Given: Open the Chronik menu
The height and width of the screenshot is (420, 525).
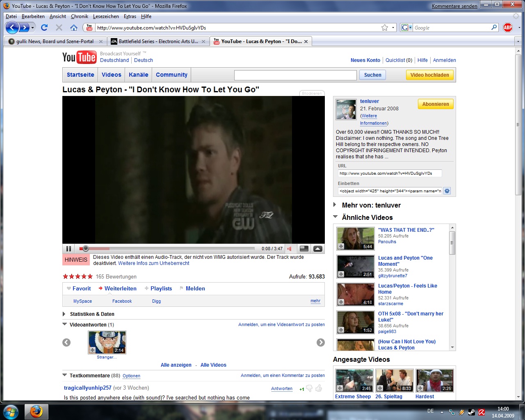Looking at the screenshot, I should pyautogui.click(x=80, y=16).
